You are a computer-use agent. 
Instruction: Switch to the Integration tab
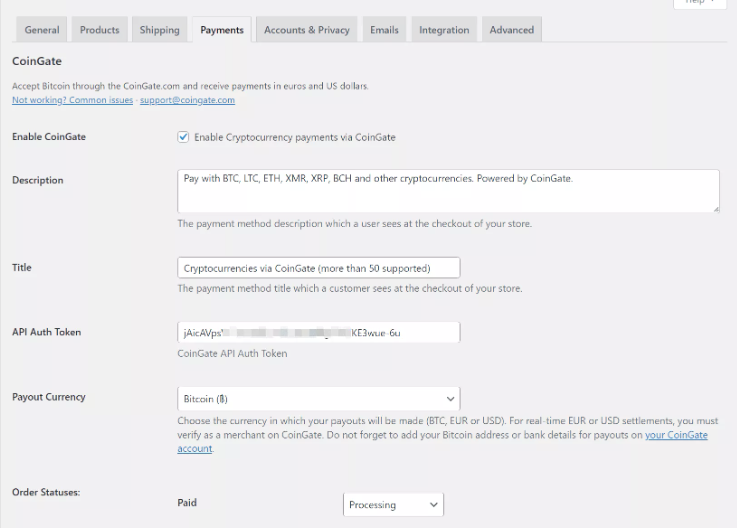[444, 30]
